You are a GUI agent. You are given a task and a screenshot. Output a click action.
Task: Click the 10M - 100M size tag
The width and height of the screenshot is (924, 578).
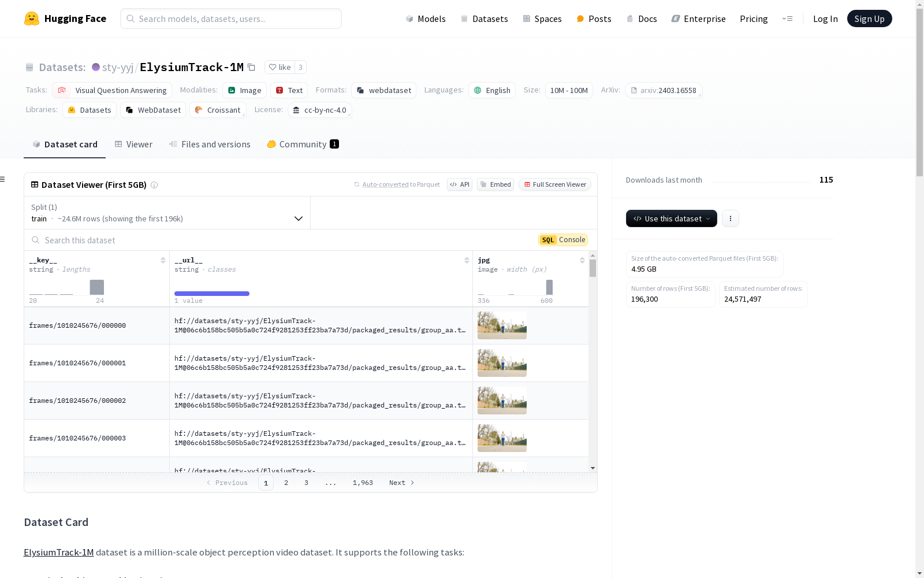pos(569,90)
